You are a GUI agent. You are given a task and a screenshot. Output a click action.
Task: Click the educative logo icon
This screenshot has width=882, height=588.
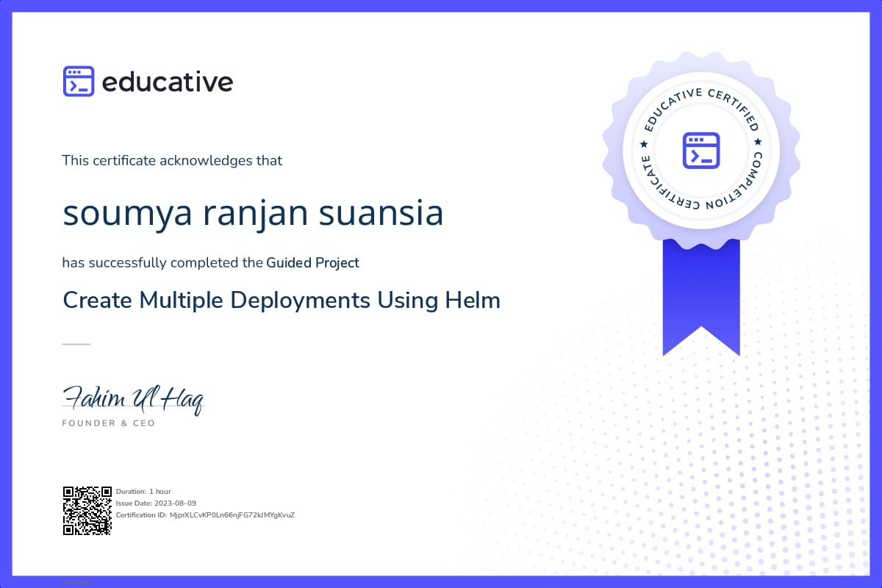coord(79,82)
